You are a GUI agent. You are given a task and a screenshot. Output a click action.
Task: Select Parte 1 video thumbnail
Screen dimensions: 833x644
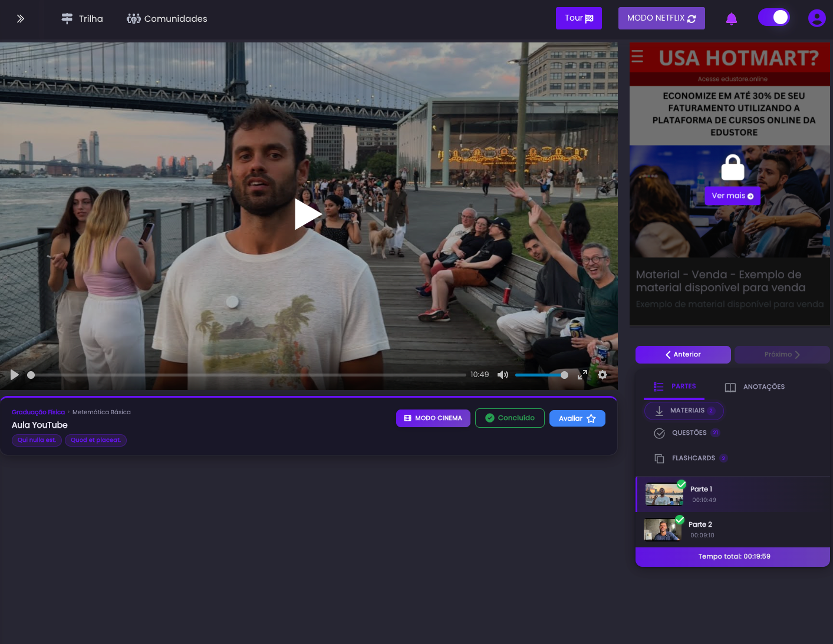[664, 494]
